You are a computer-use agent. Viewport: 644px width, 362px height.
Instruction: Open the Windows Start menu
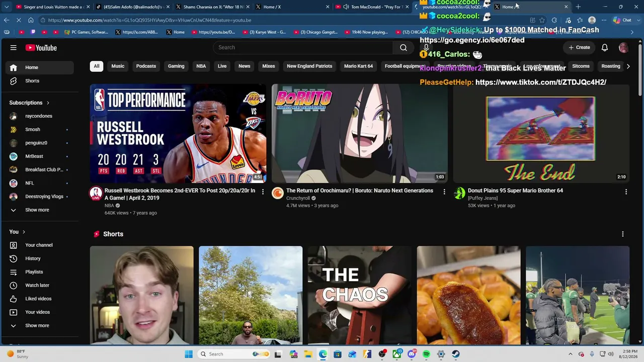189,354
